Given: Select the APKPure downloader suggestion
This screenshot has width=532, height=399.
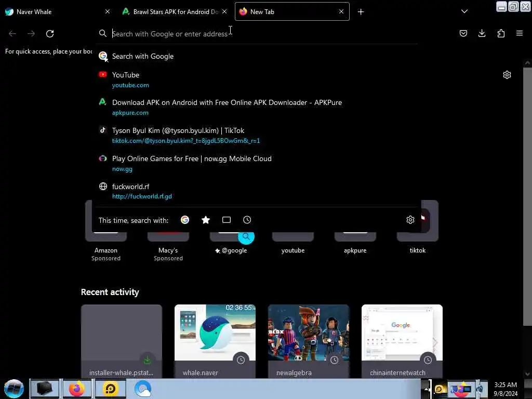Looking at the screenshot, I should coord(256,107).
